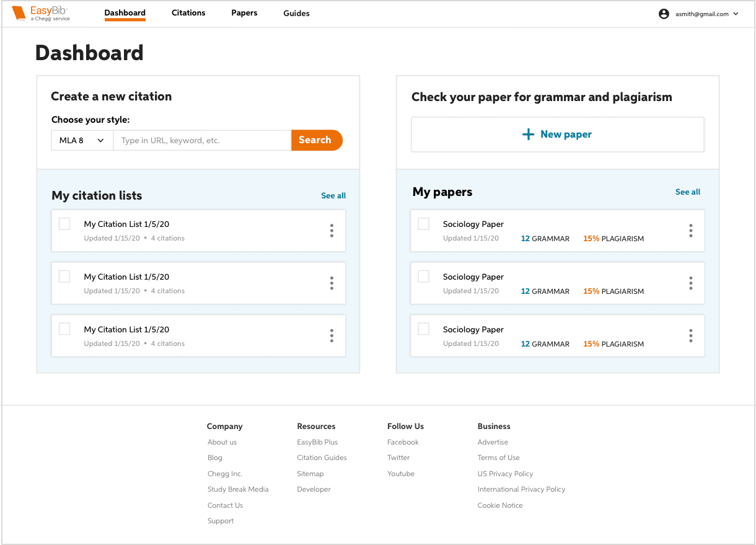Open the asmith@gmail.com account dropdown
756x545 pixels.
click(x=699, y=14)
